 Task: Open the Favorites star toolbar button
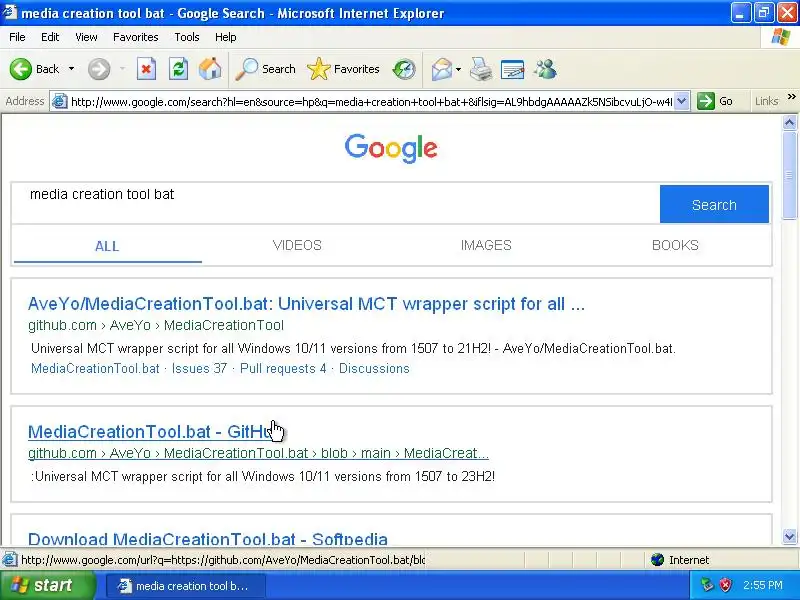(x=343, y=69)
